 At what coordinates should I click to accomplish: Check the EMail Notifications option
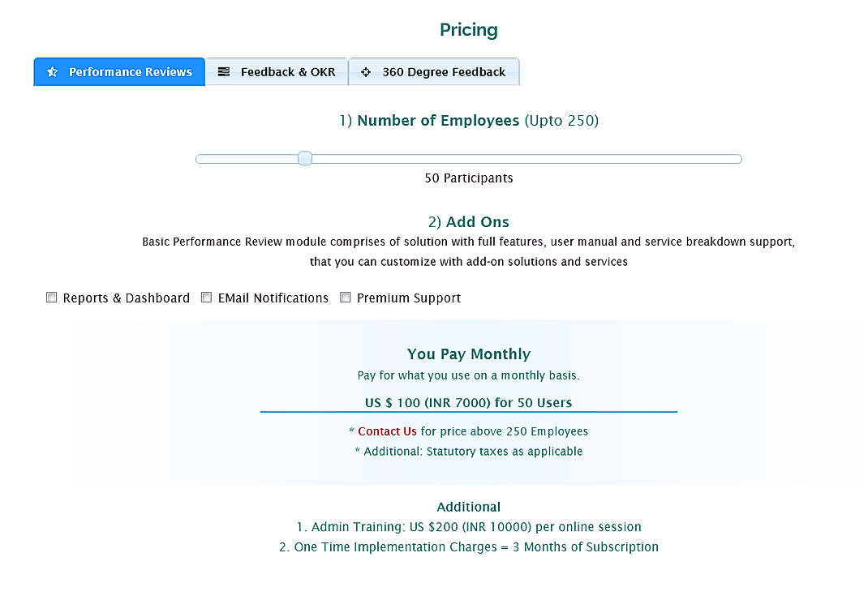click(x=206, y=297)
